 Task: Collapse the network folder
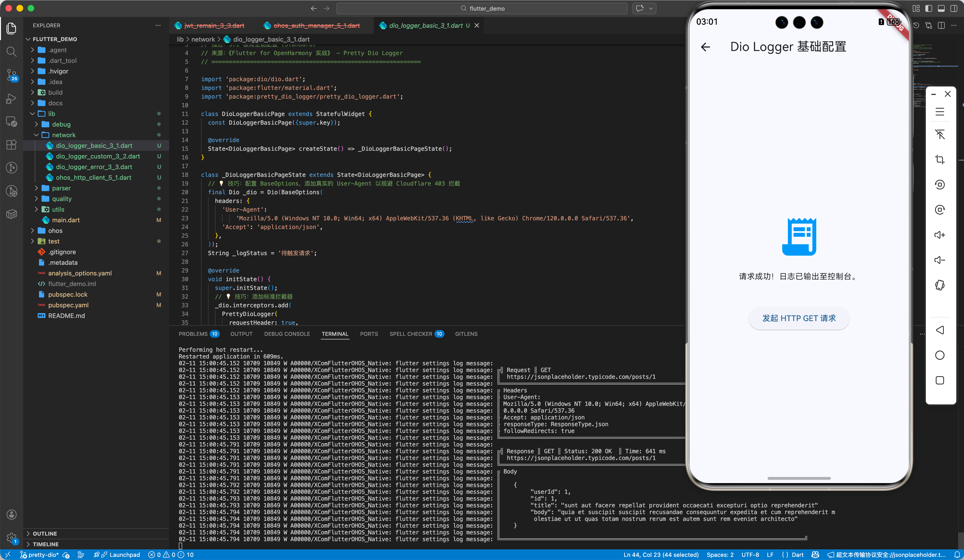64,135
